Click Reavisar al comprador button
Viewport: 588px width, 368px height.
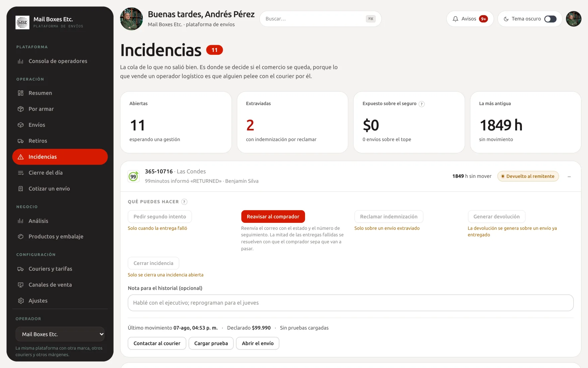(273, 216)
